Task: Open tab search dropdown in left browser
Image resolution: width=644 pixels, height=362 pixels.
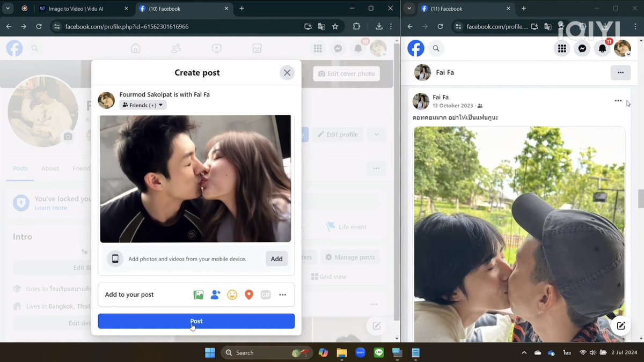Action: point(8,9)
